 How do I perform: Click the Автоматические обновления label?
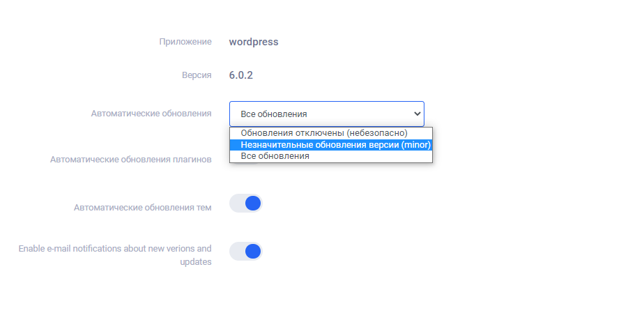click(151, 114)
